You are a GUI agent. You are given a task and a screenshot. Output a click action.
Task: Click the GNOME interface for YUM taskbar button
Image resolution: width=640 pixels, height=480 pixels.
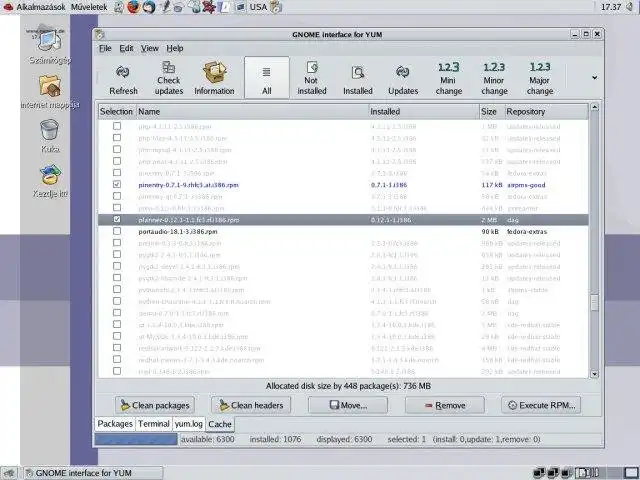[x=93, y=473]
